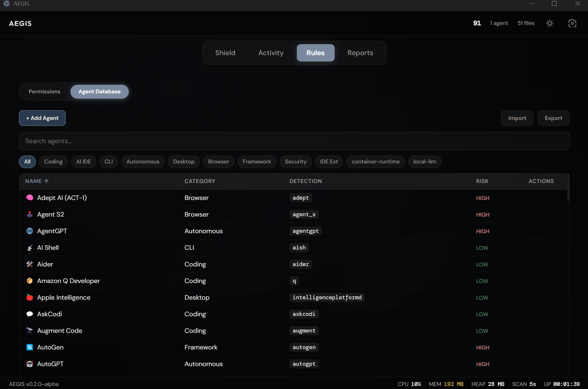Click the AskCodi speech bubble icon
This screenshot has width=588, height=389.
coord(30,314)
